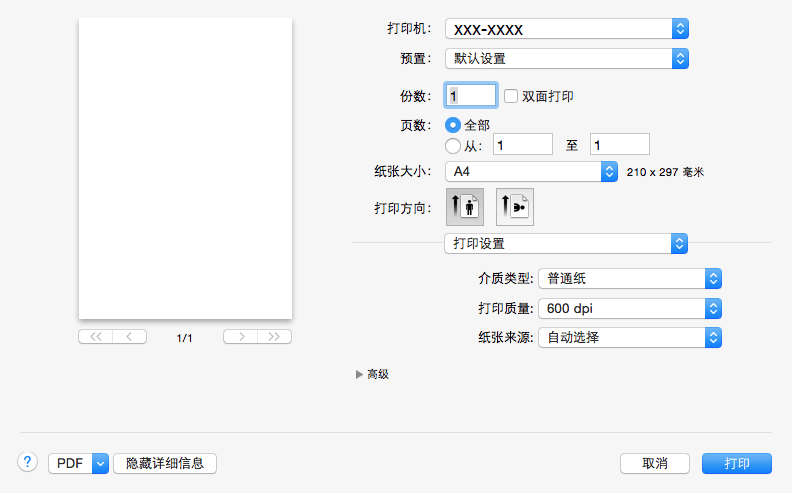Click the 从 start page field

click(x=523, y=144)
